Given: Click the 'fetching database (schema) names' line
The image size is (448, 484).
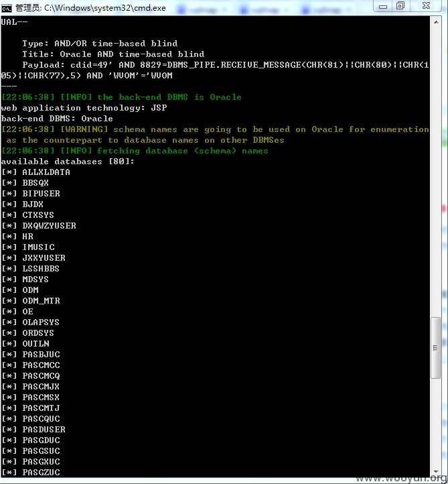Looking at the screenshot, I should click(135, 151).
